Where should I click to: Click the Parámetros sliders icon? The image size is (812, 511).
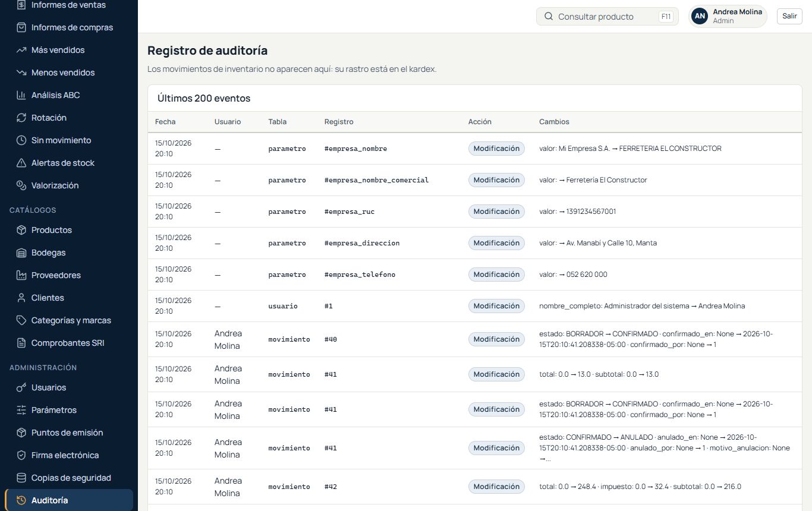[x=21, y=410]
